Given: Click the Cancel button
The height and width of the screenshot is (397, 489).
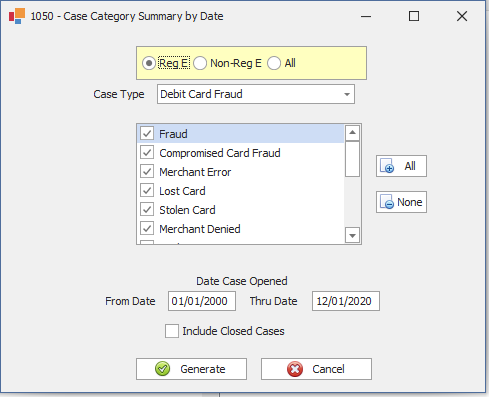Looking at the screenshot, I should click(x=316, y=369).
